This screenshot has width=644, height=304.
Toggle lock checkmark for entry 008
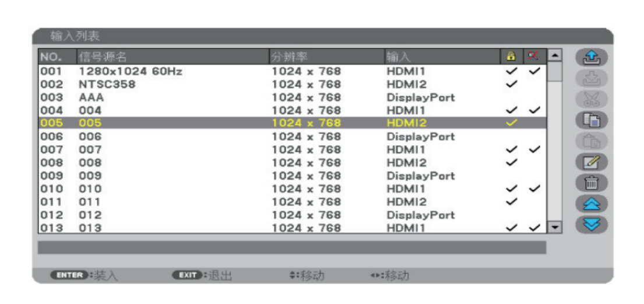pyautogui.click(x=512, y=162)
